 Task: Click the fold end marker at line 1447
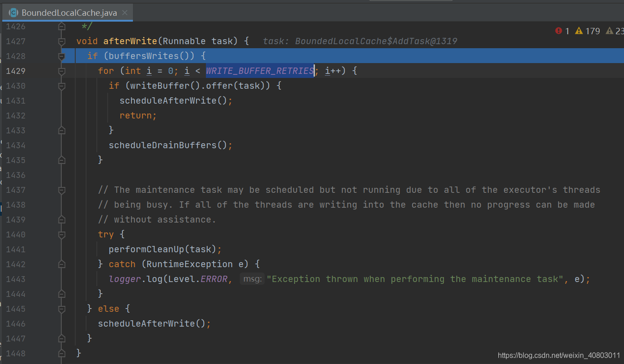(62, 339)
